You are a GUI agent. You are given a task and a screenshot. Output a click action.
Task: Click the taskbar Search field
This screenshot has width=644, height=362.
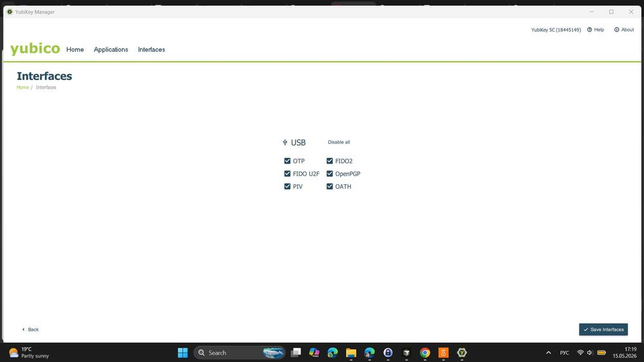pyautogui.click(x=240, y=352)
